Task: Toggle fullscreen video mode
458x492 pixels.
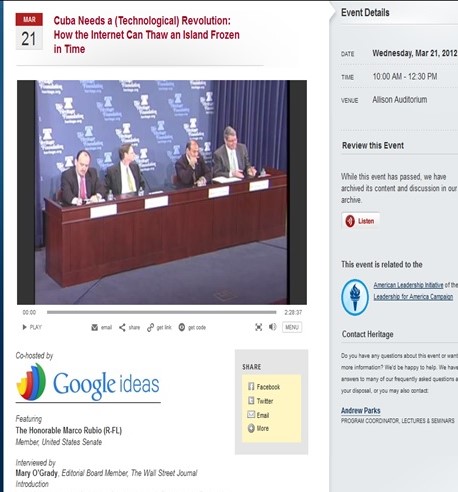Action: tap(258, 327)
